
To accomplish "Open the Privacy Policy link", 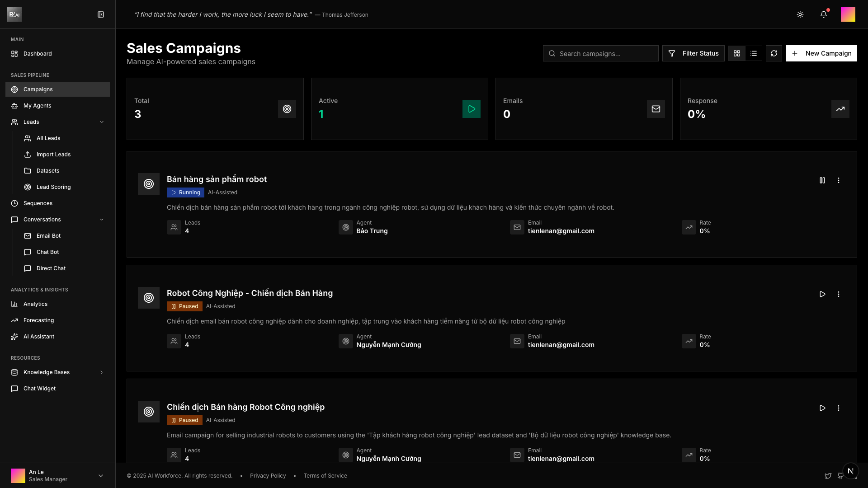I will point(268,476).
